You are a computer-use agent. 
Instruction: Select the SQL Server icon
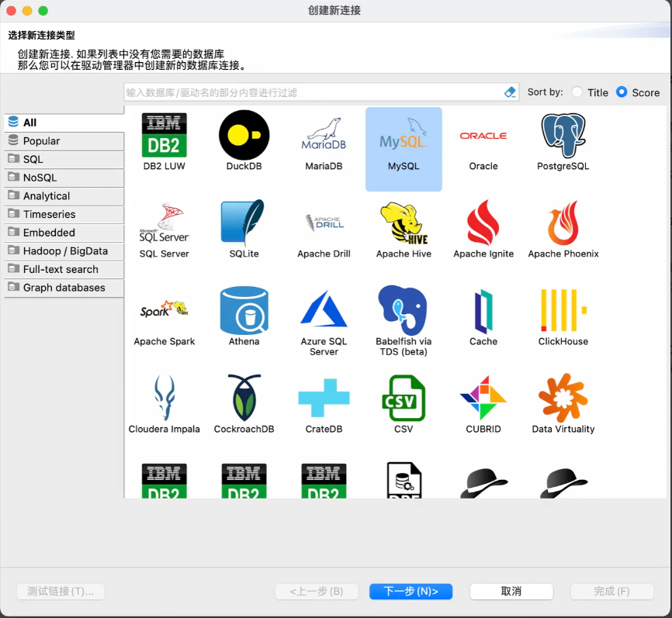coord(165,223)
